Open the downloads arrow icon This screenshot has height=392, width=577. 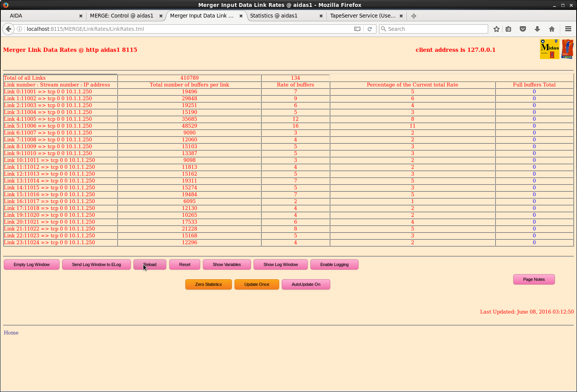(537, 29)
